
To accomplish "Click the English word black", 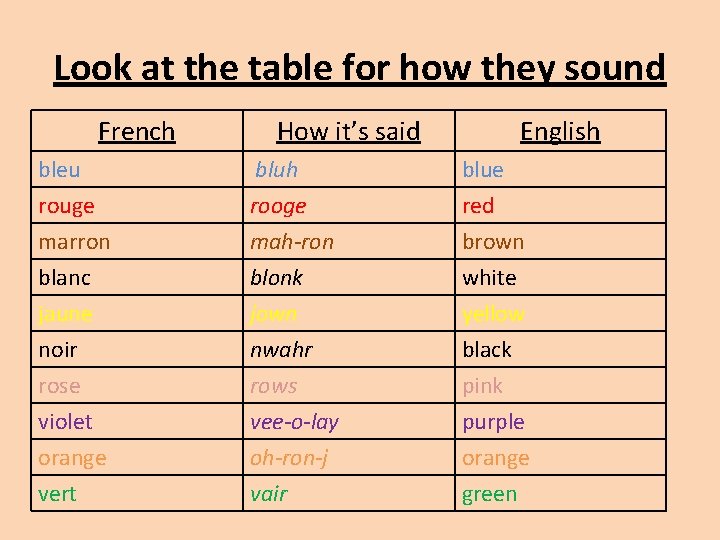I will (487, 349).
